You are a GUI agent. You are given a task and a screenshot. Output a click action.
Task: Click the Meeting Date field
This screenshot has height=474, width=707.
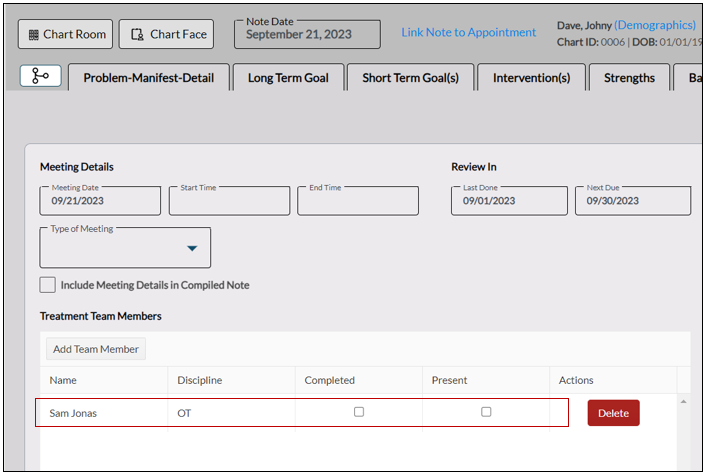pyautogui.click(x=100, y=201)
